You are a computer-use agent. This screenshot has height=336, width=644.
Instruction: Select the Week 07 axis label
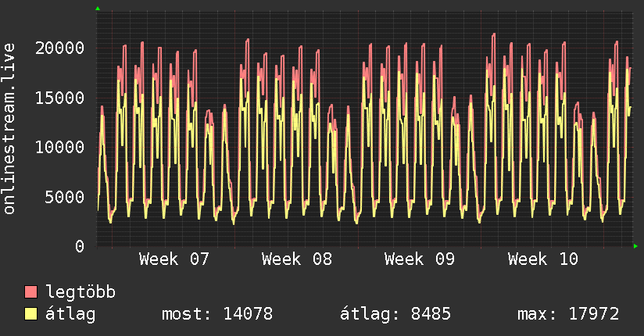click(x=174, y=259)
